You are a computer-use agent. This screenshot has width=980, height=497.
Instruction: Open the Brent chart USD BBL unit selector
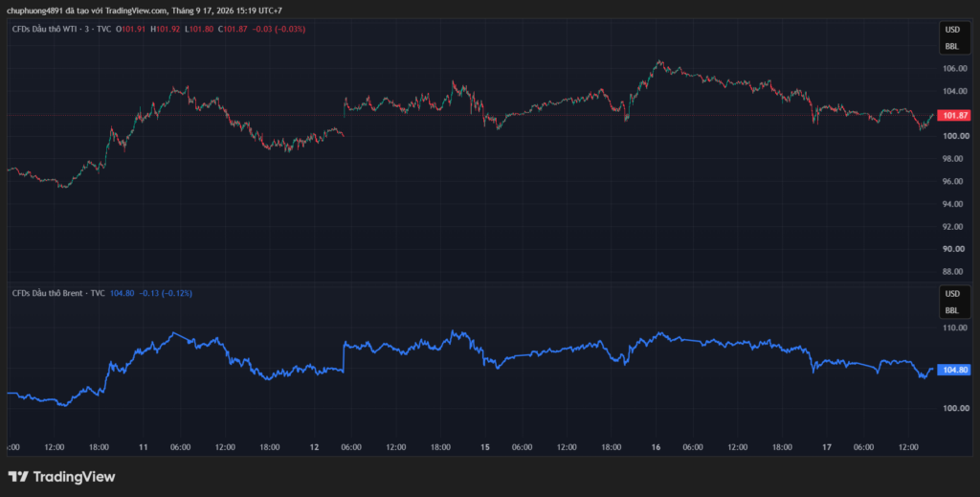click(952, 302)
